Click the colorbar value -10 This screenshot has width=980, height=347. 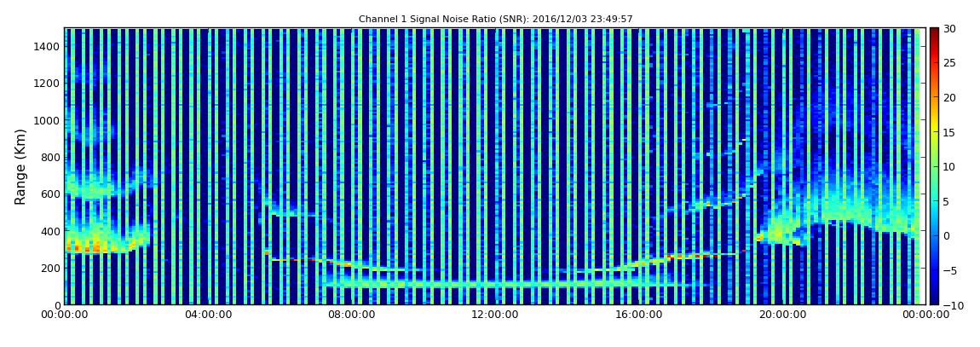coord(951,305)
